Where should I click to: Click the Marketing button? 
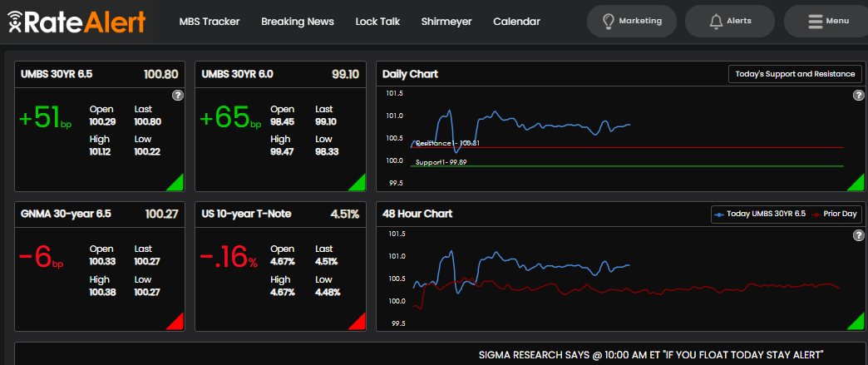click(632, 21)
